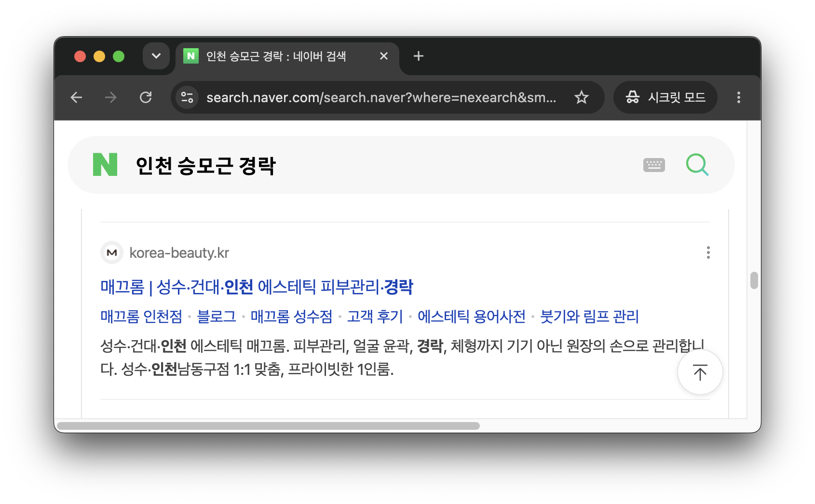Open the Chrome three-dot menu

[x=738, y=97]
